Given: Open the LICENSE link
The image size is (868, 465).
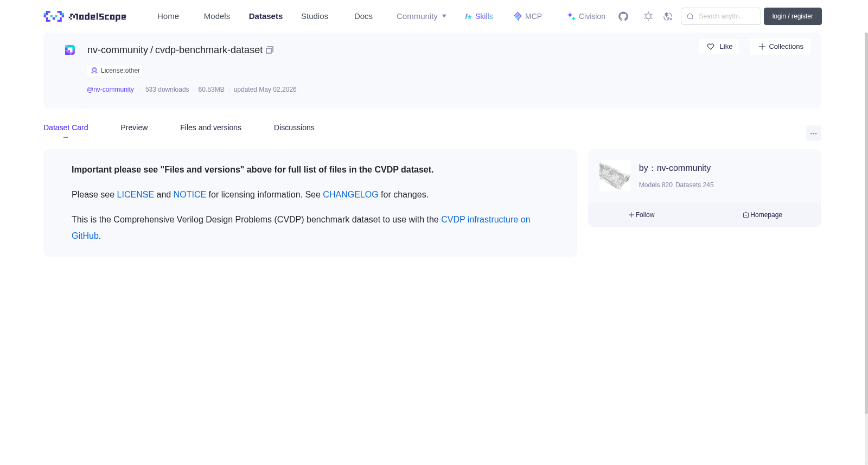Looking at the screenshot, I should [136, 194].
